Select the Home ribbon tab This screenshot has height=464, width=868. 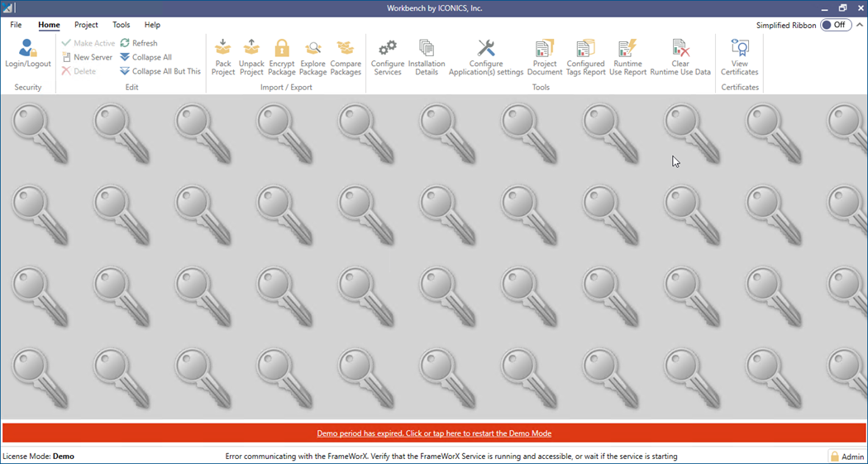[50, 25]
